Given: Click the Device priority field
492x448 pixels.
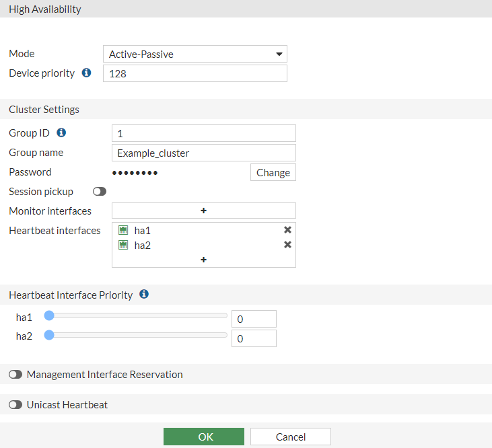Looking at the screenshot, I should click(195, 73).
